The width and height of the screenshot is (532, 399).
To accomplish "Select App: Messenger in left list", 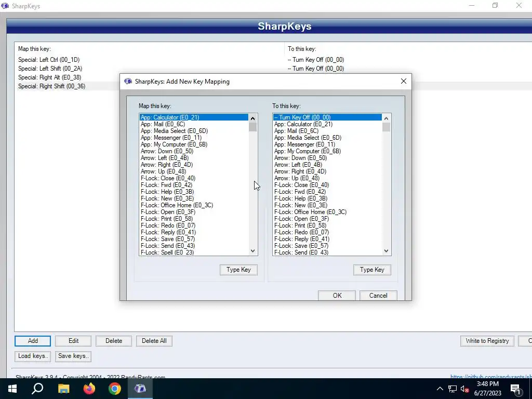I will (194, 138).
